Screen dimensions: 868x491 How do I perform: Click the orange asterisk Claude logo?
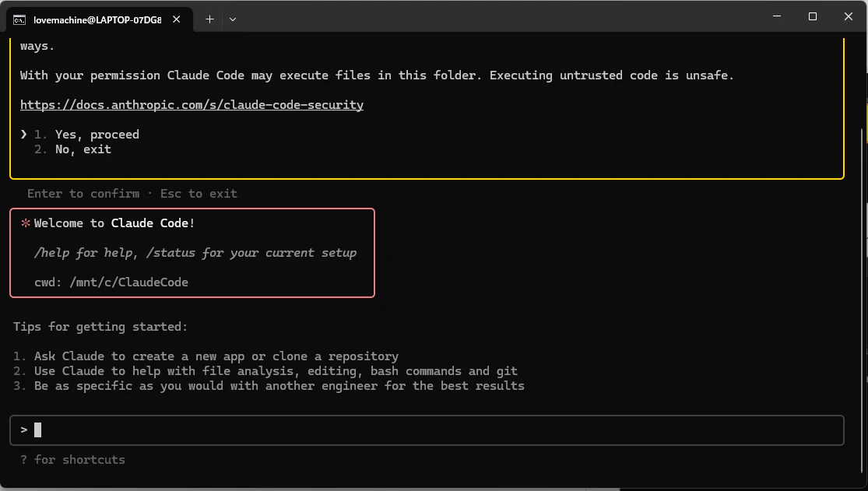26,223
